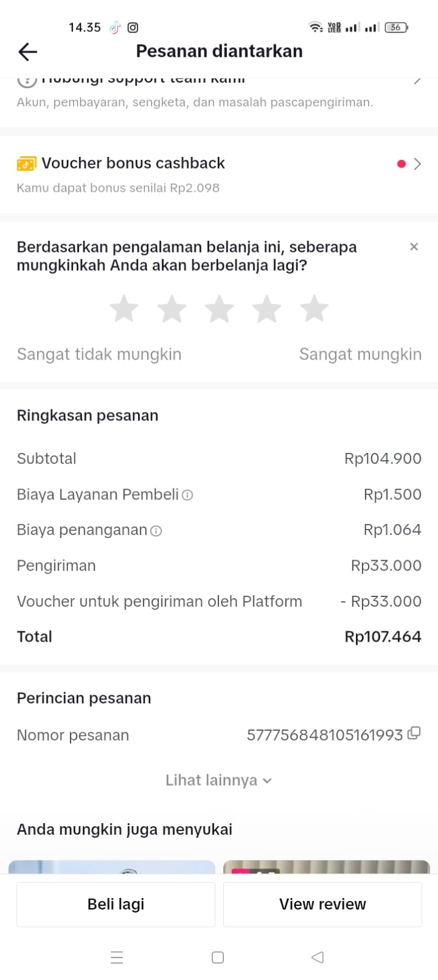Tap the Instagram icon in status bar

point(133,28)
